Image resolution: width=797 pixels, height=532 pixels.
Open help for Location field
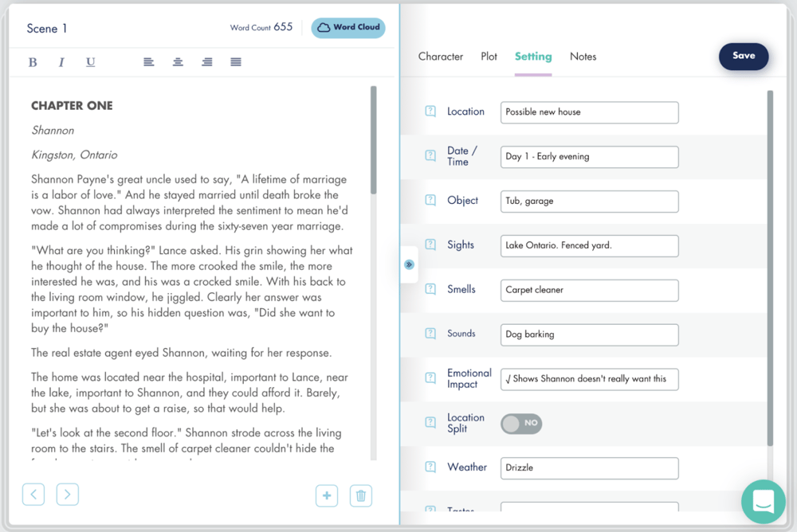(x=430, y=111)
